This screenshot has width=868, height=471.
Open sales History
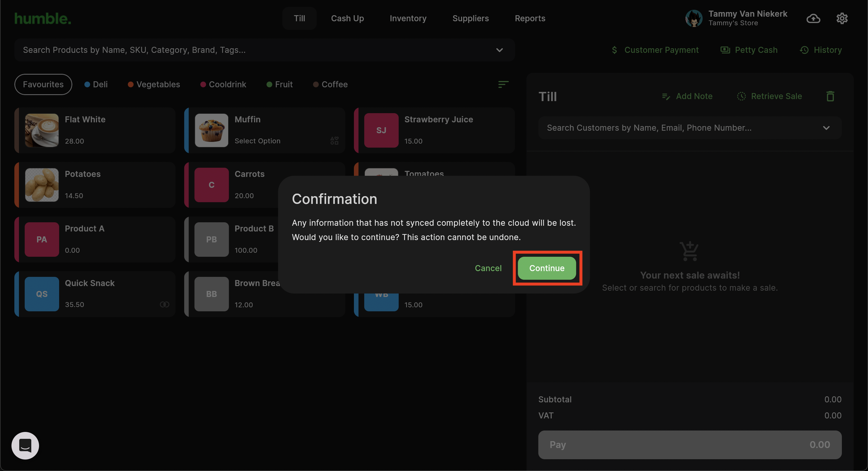pos(820,50)
